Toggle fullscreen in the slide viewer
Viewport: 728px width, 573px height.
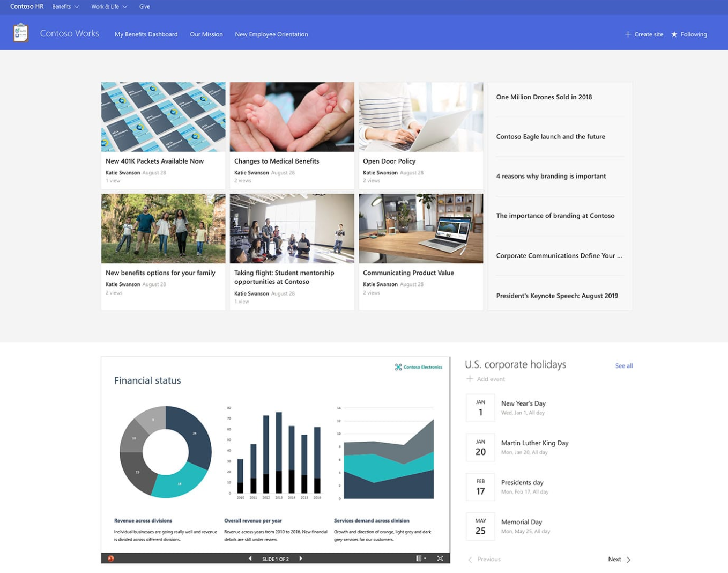(x=440, y=559)
